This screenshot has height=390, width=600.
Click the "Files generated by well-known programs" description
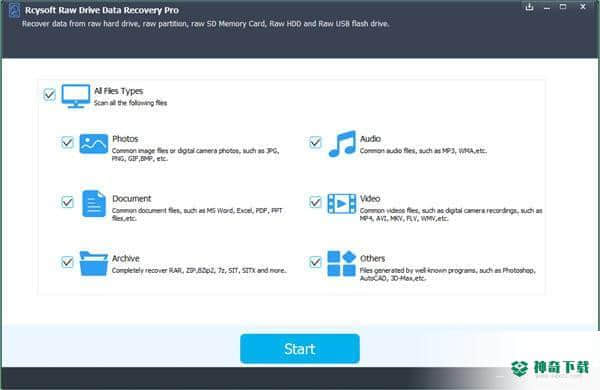(447, 274)
